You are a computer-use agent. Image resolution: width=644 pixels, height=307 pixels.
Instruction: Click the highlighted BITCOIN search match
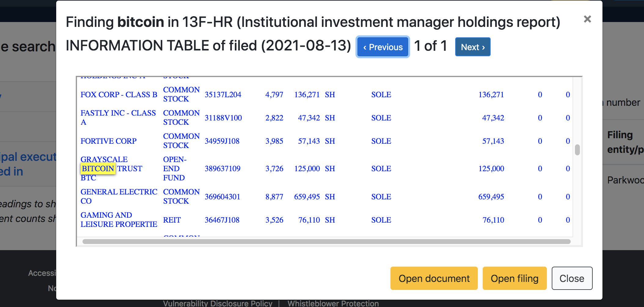point(98,168)
